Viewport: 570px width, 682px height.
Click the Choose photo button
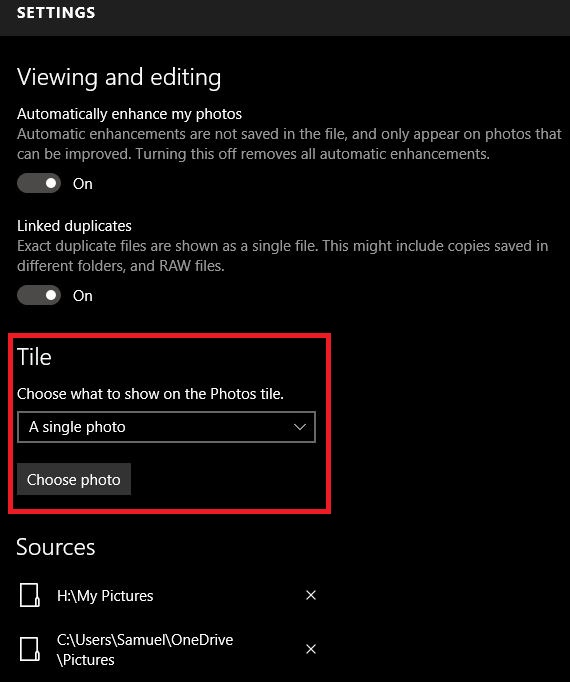[74, 479]
